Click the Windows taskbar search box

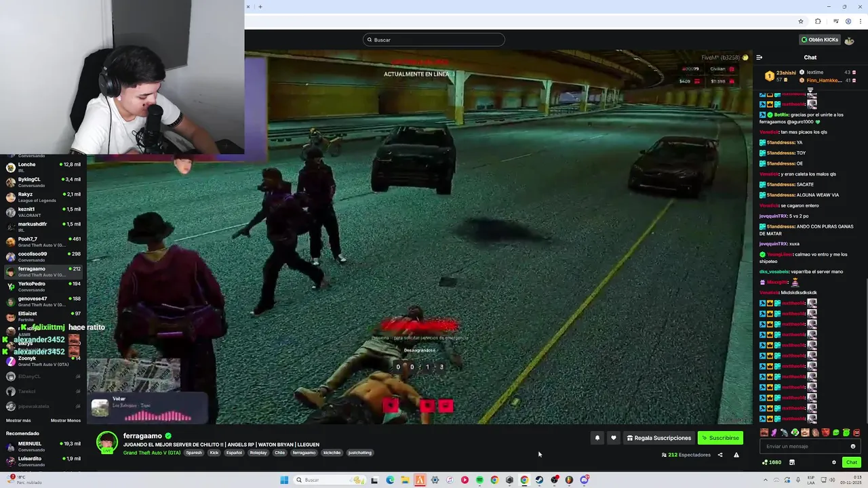pyautogui.click(x=329, y=480)
